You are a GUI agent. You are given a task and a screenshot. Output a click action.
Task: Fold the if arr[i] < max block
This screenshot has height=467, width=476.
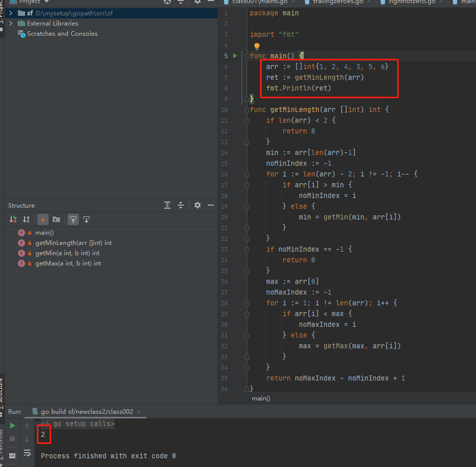pyautogui.click(x=247, y=314)
